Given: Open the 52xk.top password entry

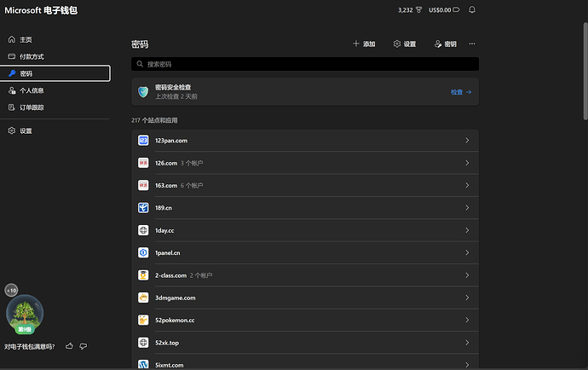Looking at the screenshot, I should (305, 343).
